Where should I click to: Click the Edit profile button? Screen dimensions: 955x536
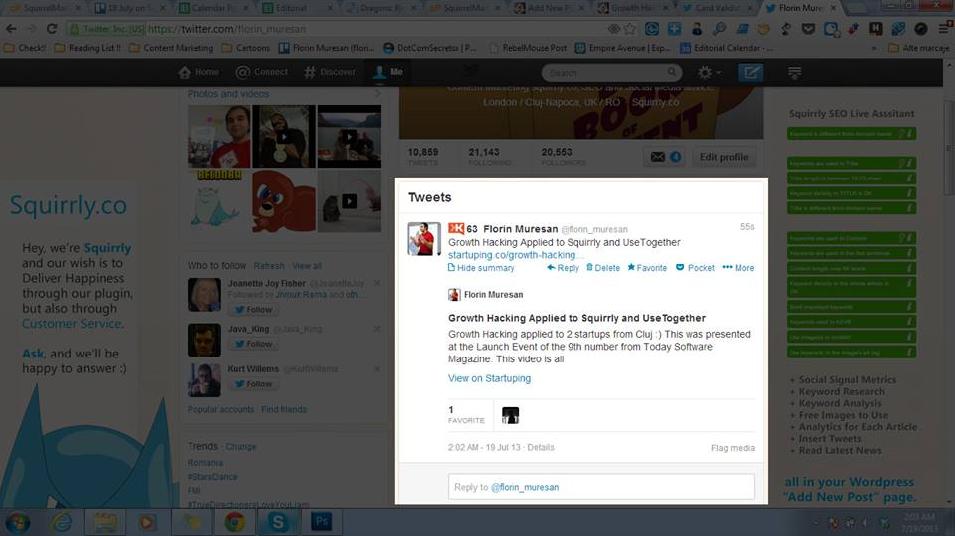point(724,157)
